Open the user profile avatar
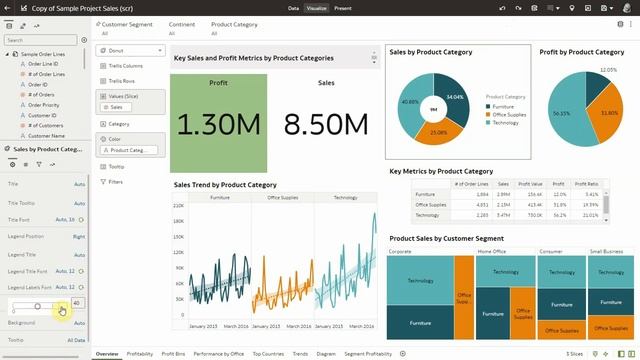Screen dimensions: 640x360 click(x=627, y=8)
